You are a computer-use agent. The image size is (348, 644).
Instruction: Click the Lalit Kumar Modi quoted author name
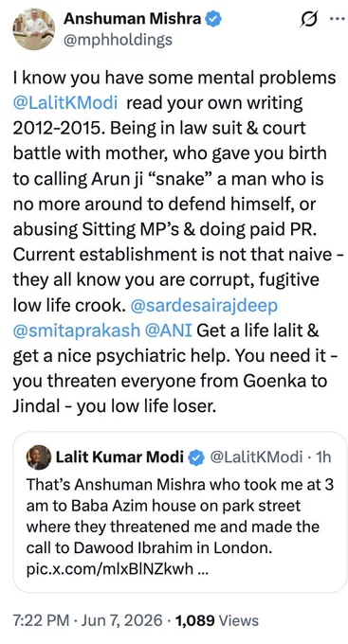pos(119,456)
